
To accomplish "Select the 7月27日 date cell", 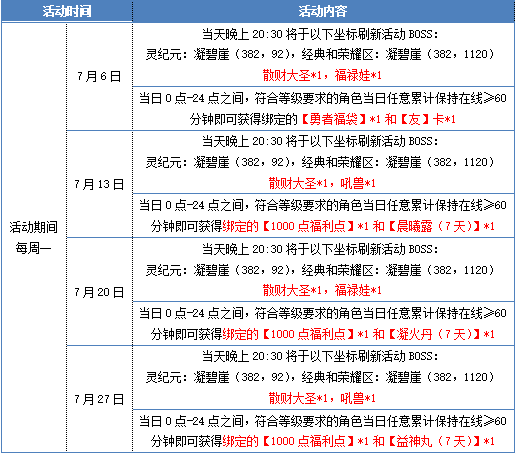I will point(99,399).
